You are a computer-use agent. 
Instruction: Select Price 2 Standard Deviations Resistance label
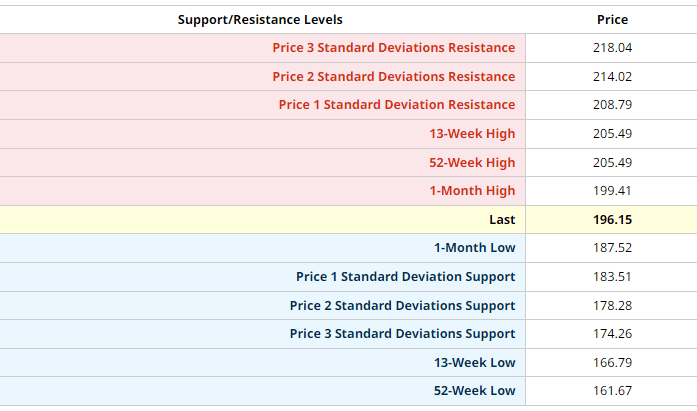click(393, 77)
